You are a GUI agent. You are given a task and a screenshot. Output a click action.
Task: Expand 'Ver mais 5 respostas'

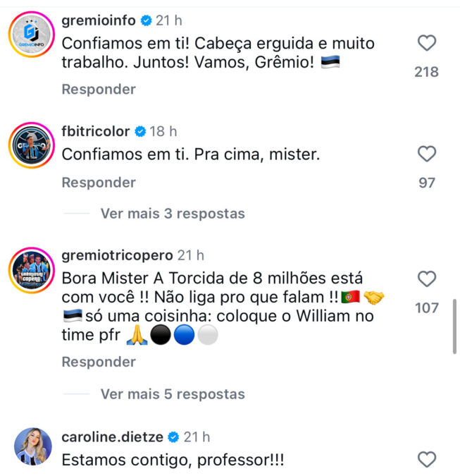point(173,394)
